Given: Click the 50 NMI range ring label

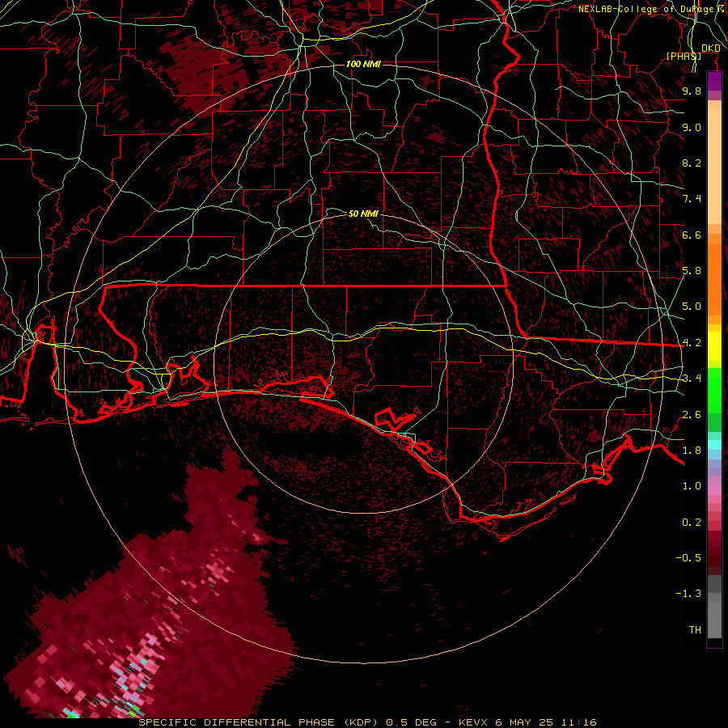Looking at the screenshot, I should point(363,214).
